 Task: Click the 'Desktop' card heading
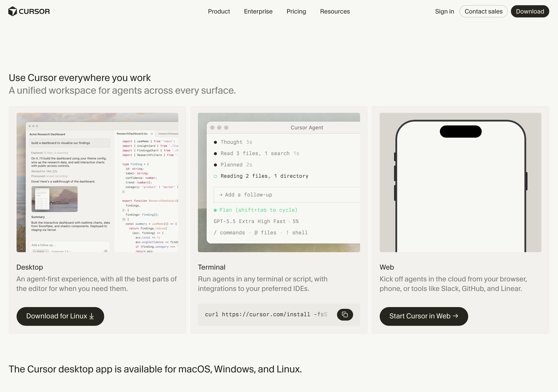(30, 267)
